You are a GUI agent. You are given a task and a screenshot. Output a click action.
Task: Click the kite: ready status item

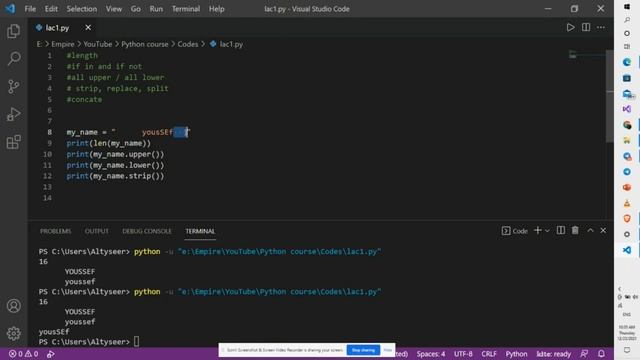(553, 354)
